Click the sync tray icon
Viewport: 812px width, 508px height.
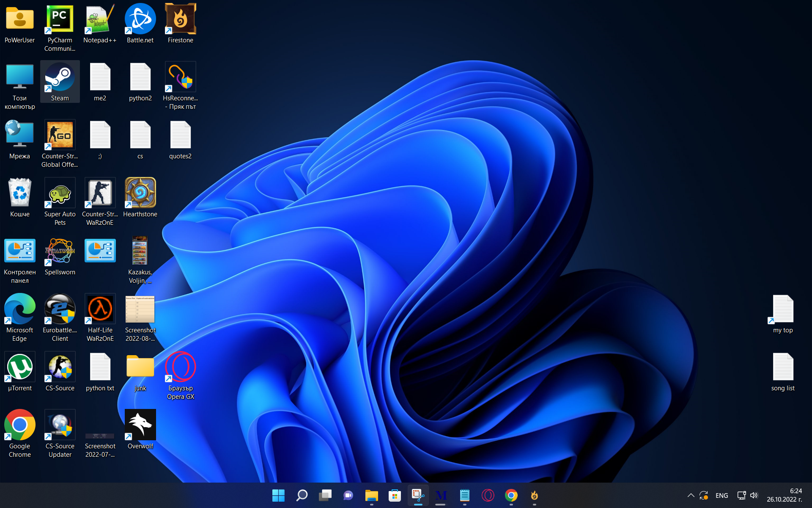pos(704,495)
